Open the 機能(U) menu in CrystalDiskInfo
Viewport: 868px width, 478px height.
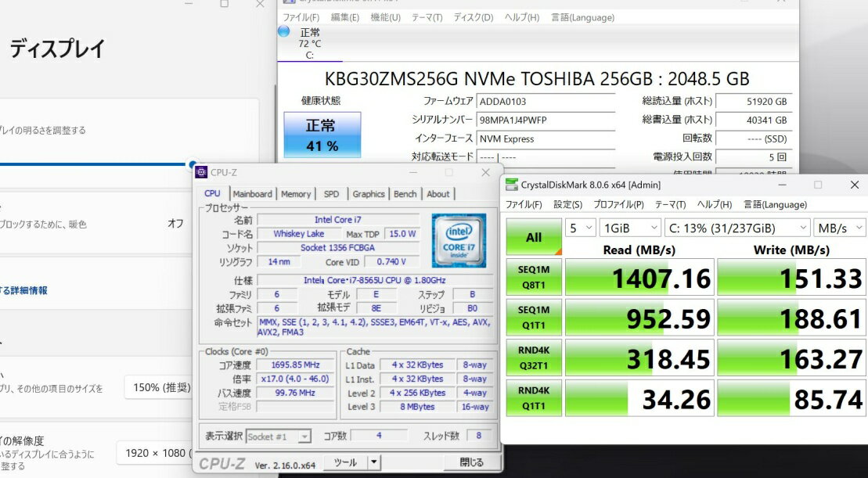pyautogui.click(x=386, y=17)
